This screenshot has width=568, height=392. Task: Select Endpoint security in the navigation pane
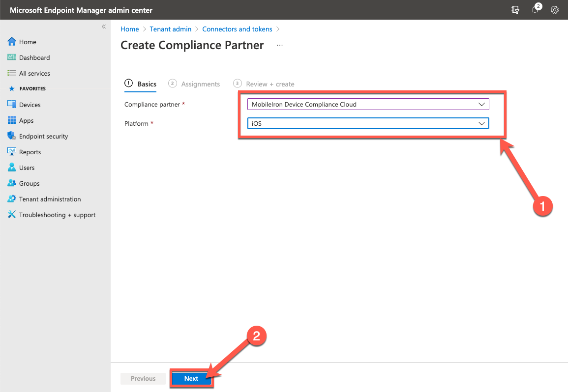pos(42,136)
